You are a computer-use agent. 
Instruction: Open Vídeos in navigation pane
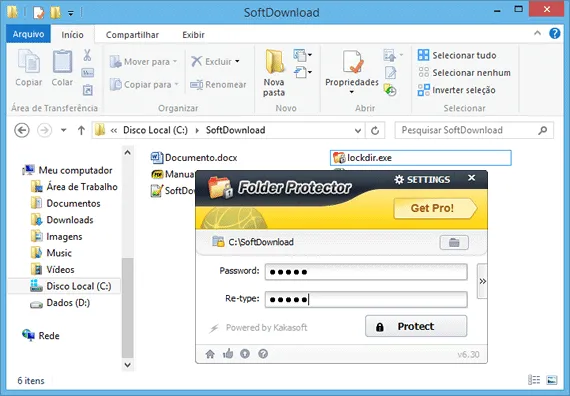click(x=53, y=270)
